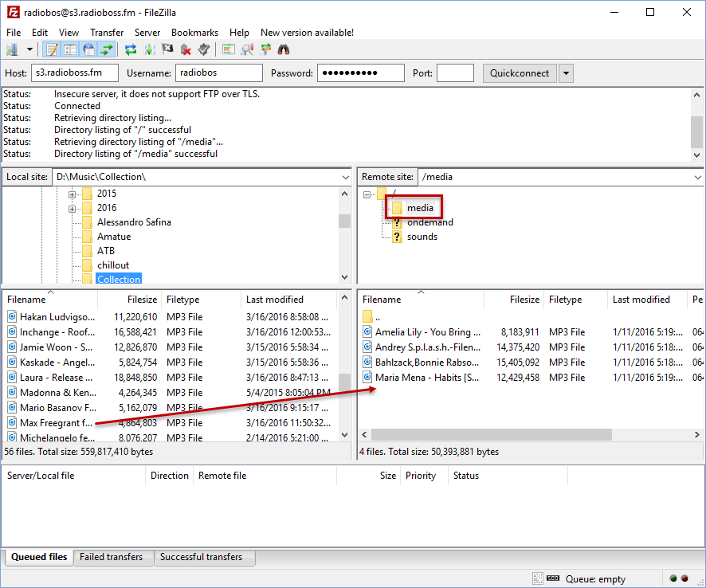Open the Quickconnect history dropdown arrow
The image size is (706, 588).
566,73
